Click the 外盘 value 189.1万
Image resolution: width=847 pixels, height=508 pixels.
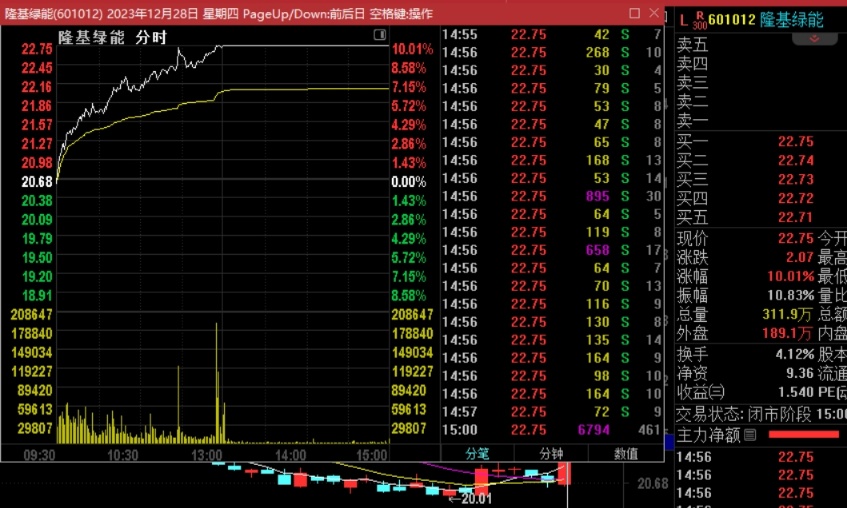pos(788,333)
